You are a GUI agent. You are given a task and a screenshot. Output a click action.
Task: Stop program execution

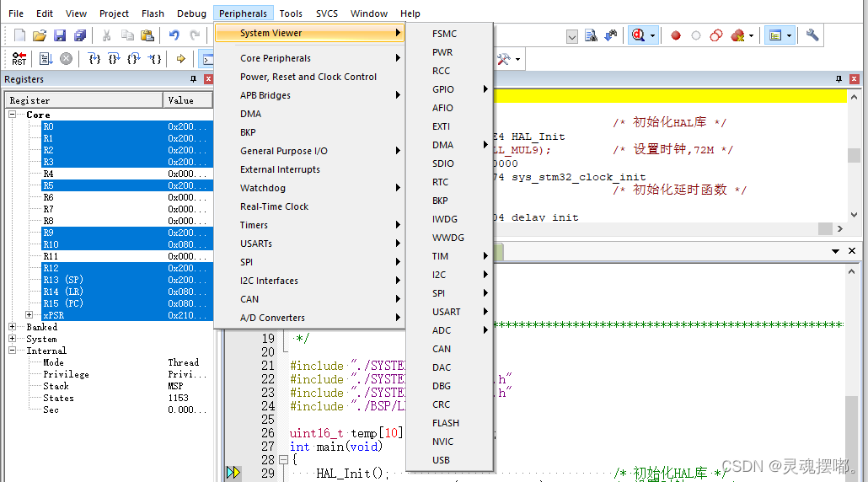tap(66, 59)
